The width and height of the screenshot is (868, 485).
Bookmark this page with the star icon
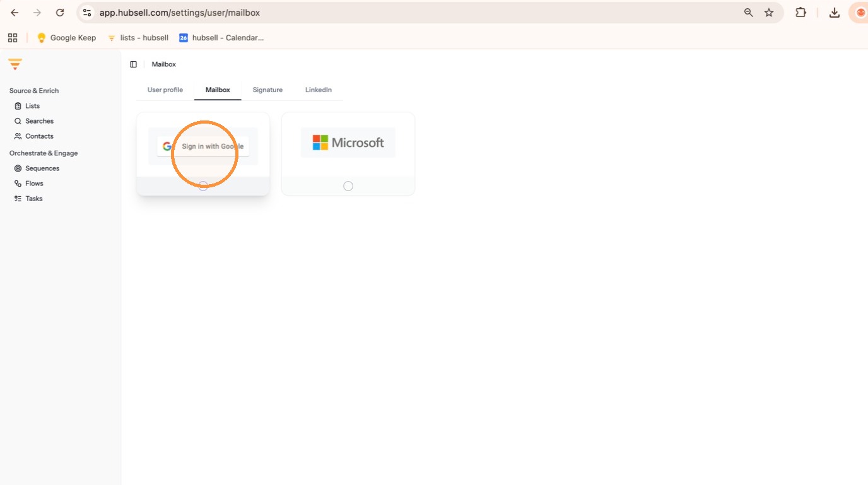(769, 13)
